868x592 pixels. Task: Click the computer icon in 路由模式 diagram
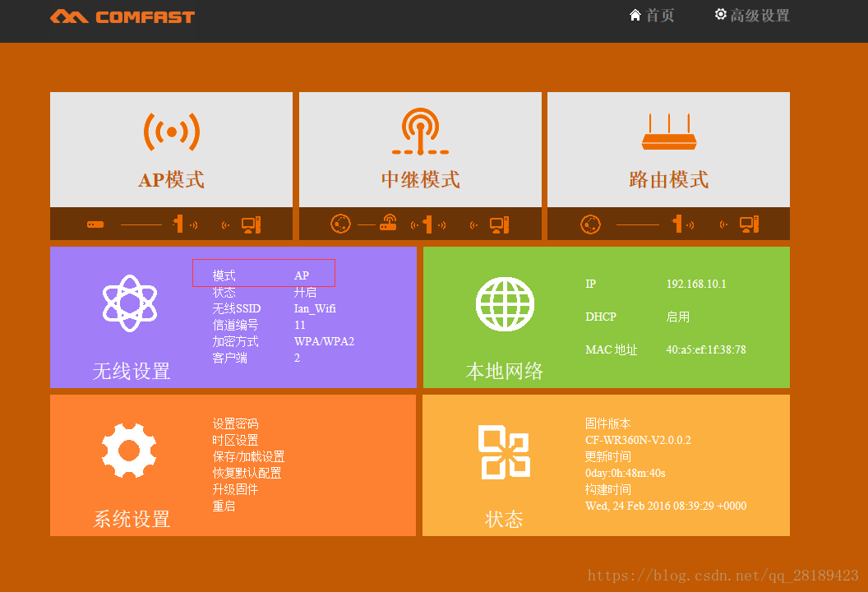click(749, 224)
